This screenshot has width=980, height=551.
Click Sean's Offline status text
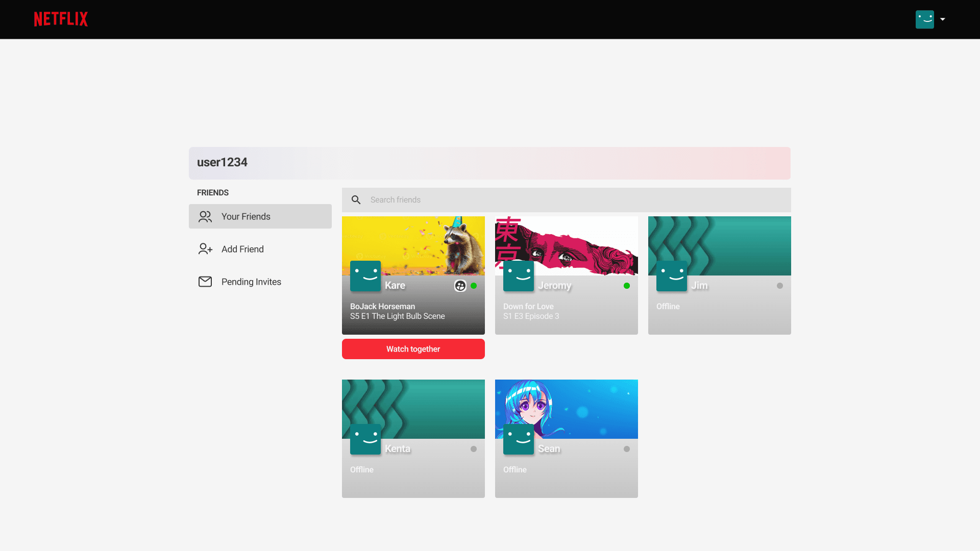pyautogui.click(x=515, y=470)
